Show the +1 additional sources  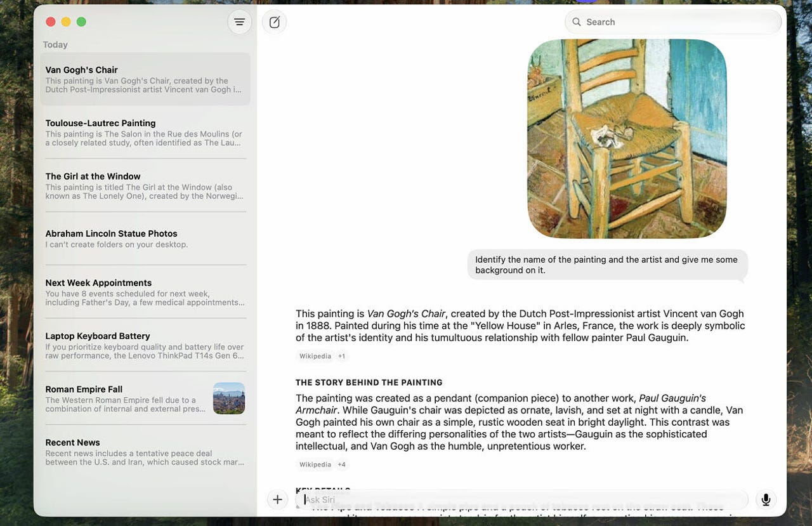[341, 356]
